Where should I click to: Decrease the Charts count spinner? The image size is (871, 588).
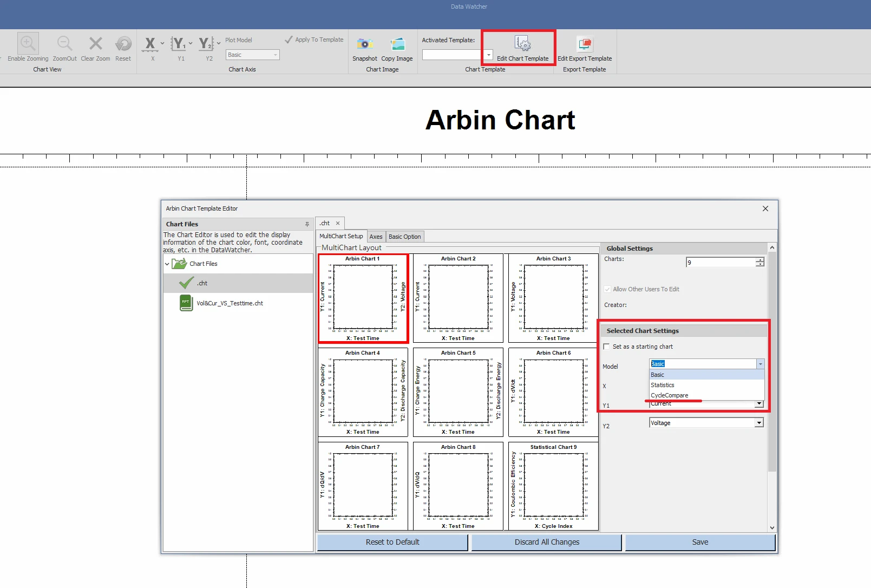pyautogui.click(x=760, y=264)
